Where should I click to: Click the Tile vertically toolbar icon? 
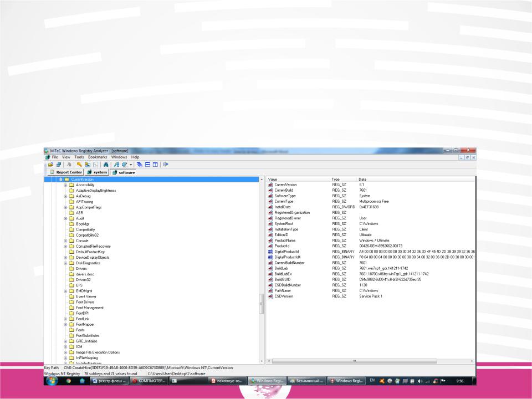[155, 165]
